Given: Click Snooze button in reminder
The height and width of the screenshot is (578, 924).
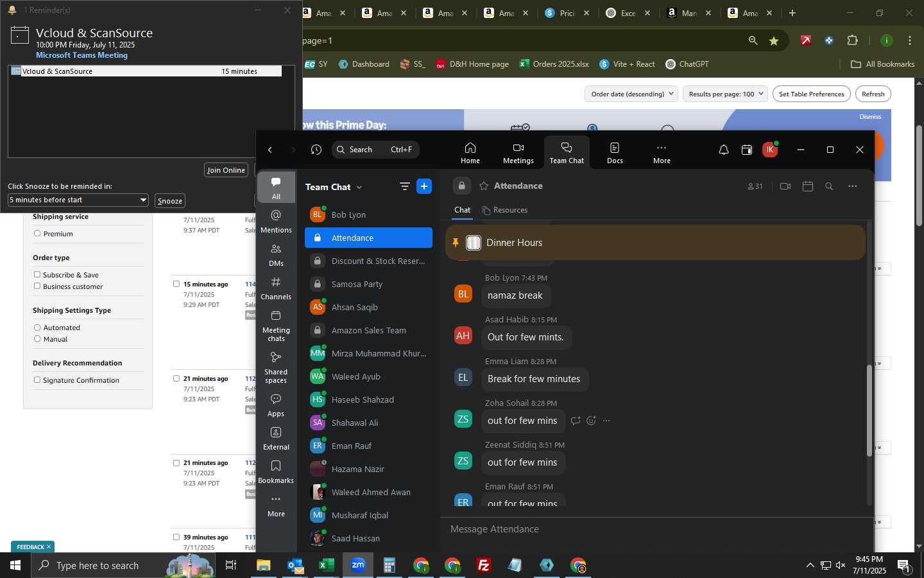Looking at the screenshot, I should tap(170, 201).
